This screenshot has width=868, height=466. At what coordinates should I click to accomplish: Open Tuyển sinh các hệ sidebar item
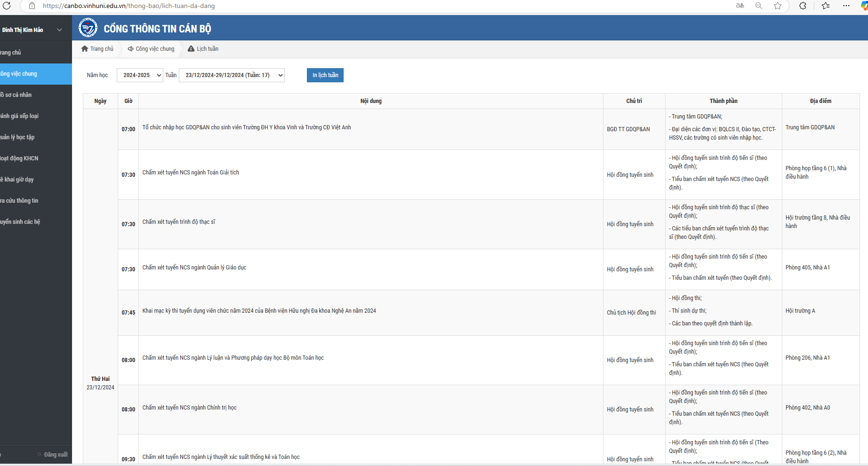(36, 222)
